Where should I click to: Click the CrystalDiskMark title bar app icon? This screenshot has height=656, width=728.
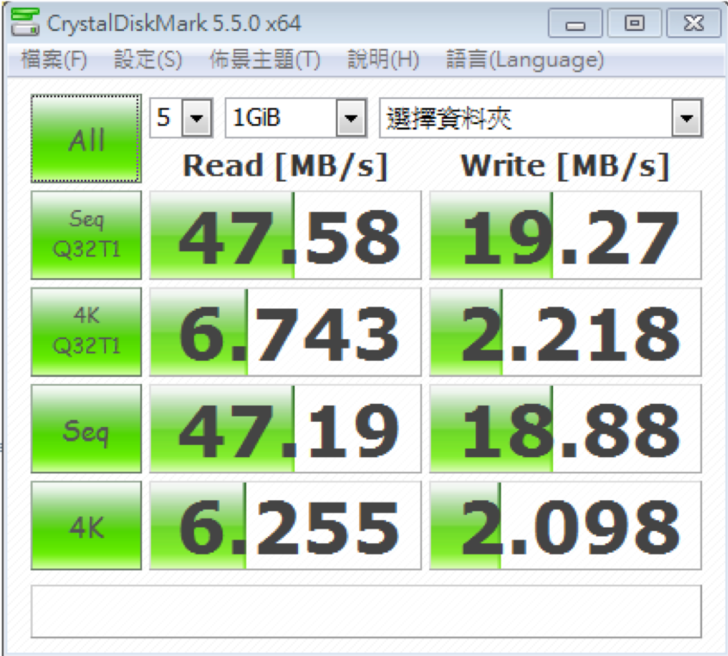[x=29, y=22]
